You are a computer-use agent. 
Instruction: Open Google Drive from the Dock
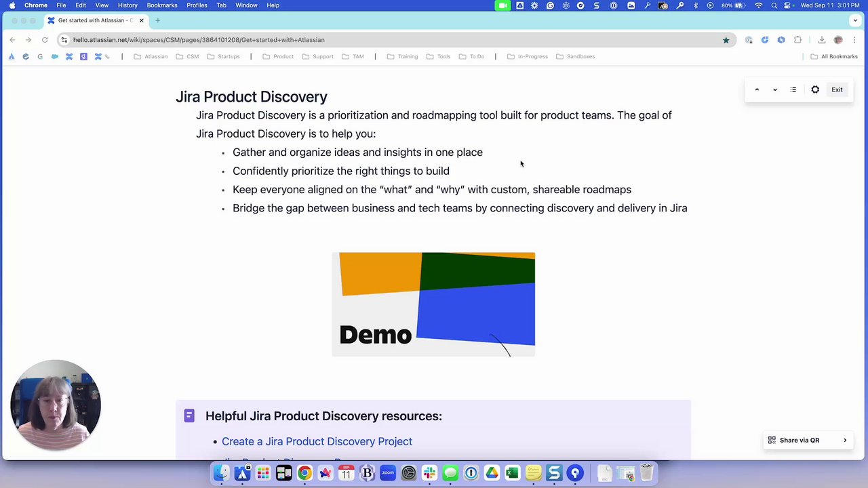(492, 472)
